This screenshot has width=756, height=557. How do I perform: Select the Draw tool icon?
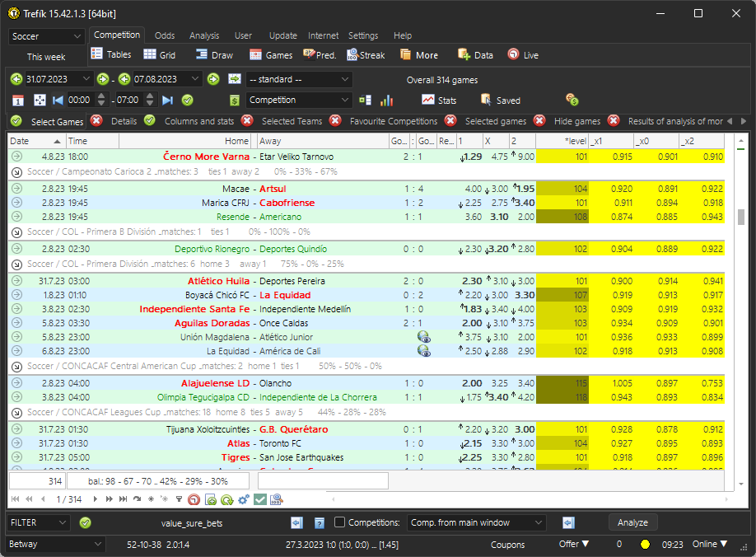[200, 55]
